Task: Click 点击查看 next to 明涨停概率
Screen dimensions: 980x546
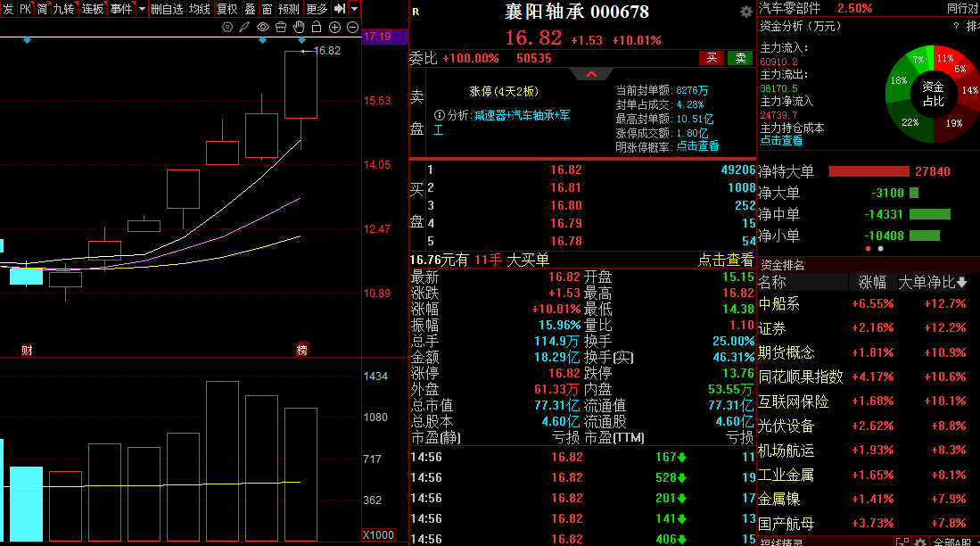Action: (x=697, y=145)
